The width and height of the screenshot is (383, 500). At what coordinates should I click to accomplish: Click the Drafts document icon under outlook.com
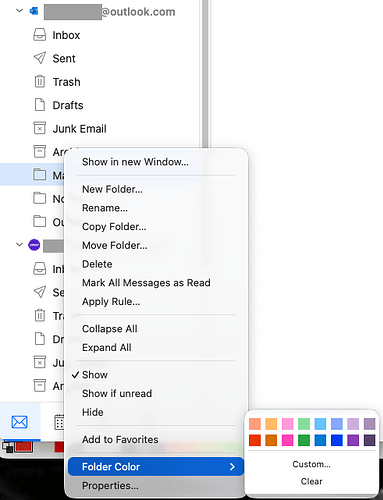[x=40, y=105]
